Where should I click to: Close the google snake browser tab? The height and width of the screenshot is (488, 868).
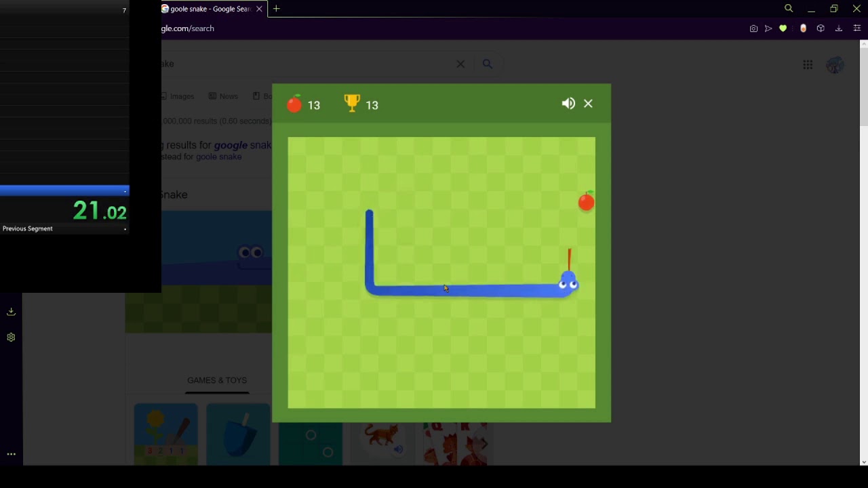tap(259, 9)
